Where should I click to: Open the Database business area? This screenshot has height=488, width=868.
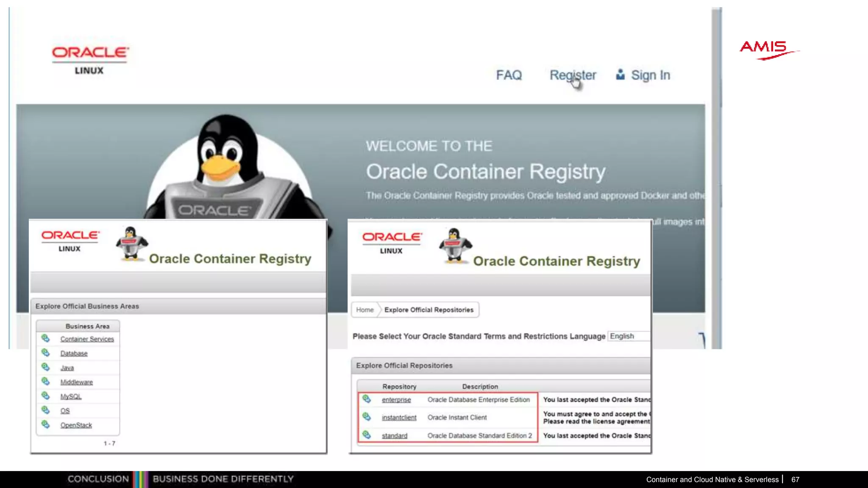point(74,353)
